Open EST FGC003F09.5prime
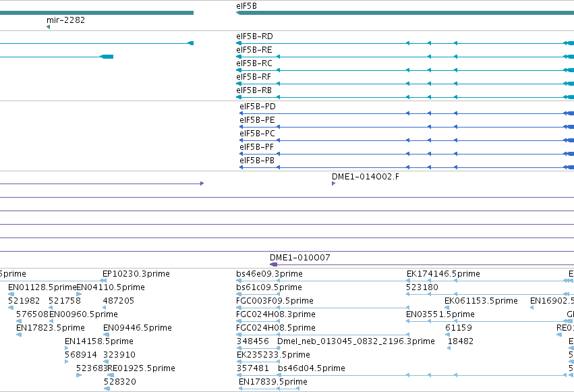The image size is (574, 392). [275, 301]
